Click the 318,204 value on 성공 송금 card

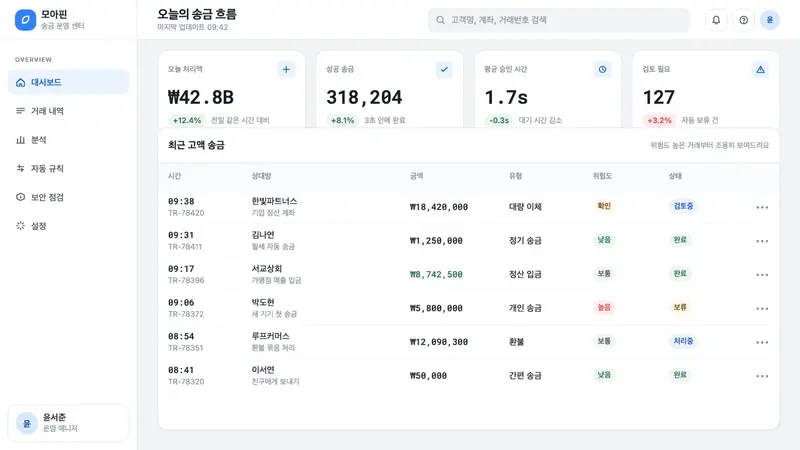point(364,97)
